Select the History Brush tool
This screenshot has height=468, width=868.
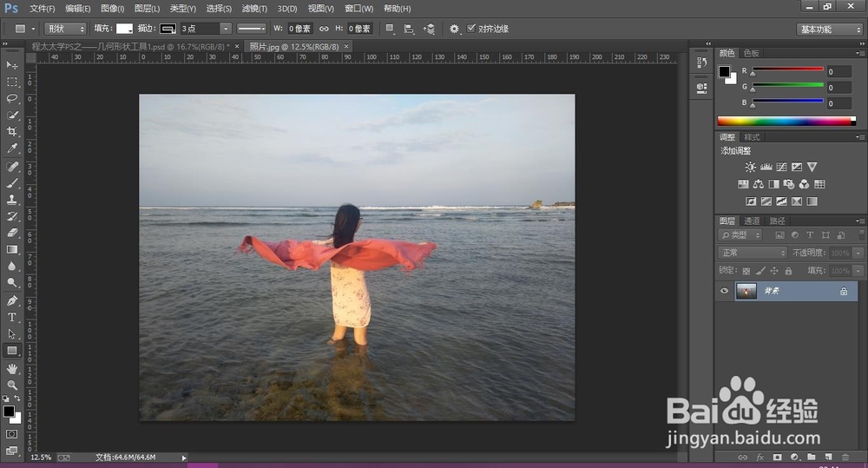click(11, 216)
